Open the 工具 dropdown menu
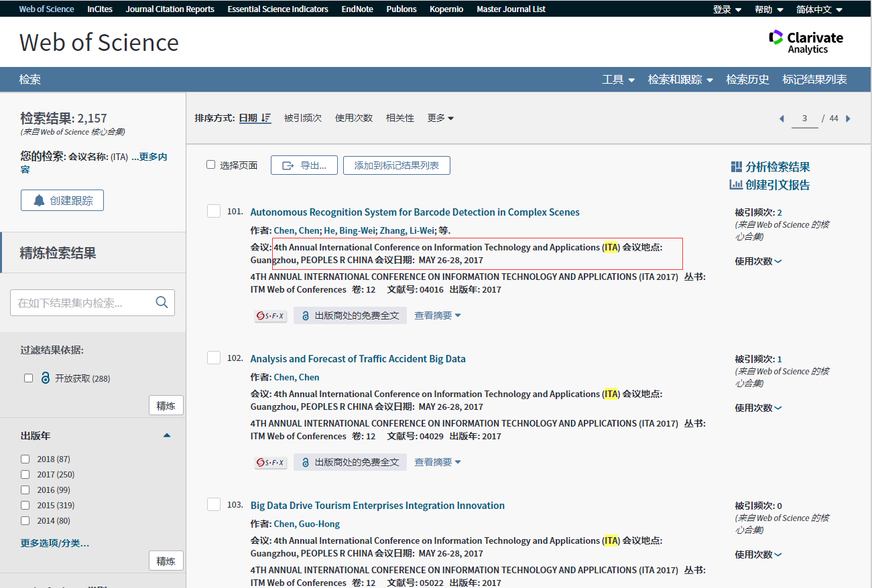 tap(618, 79)
